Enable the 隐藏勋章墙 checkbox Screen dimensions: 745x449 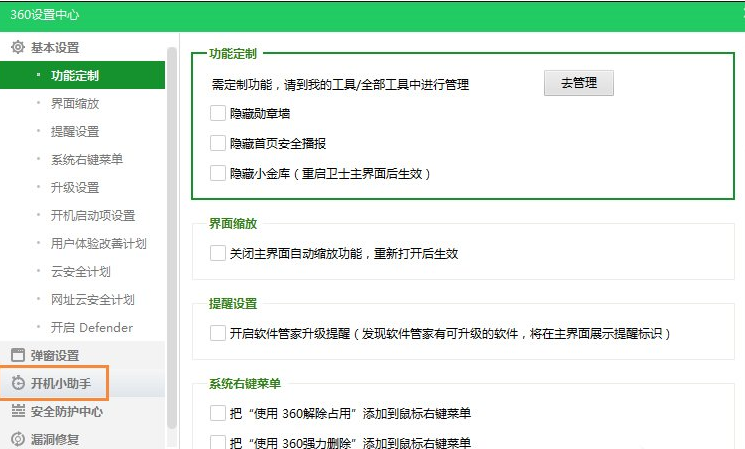(218, 113)
